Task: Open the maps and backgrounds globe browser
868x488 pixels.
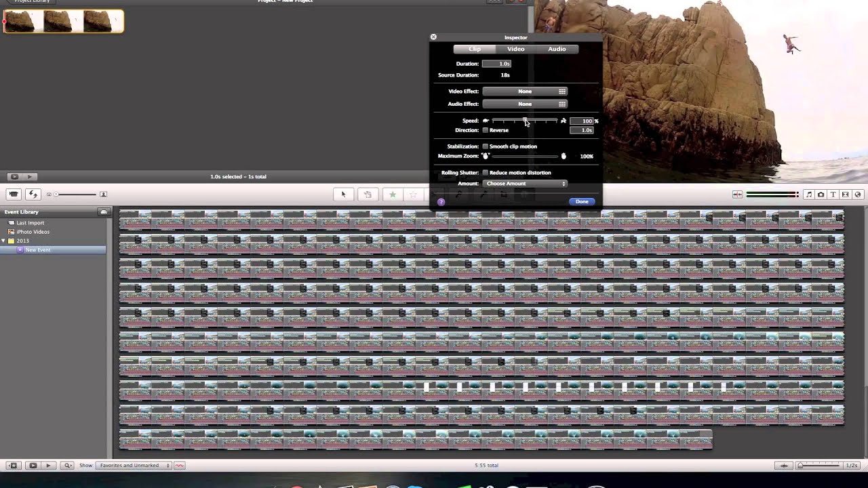Action: pos(857,195)
